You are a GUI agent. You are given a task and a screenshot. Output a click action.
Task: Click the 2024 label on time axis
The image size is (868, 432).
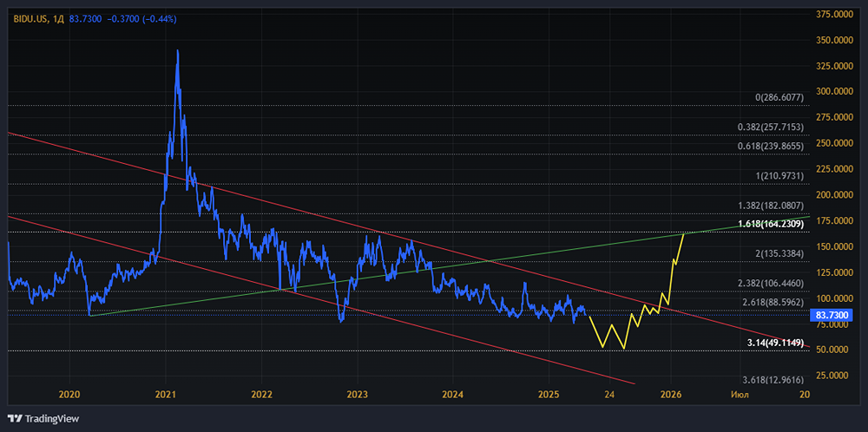(453, 395)
